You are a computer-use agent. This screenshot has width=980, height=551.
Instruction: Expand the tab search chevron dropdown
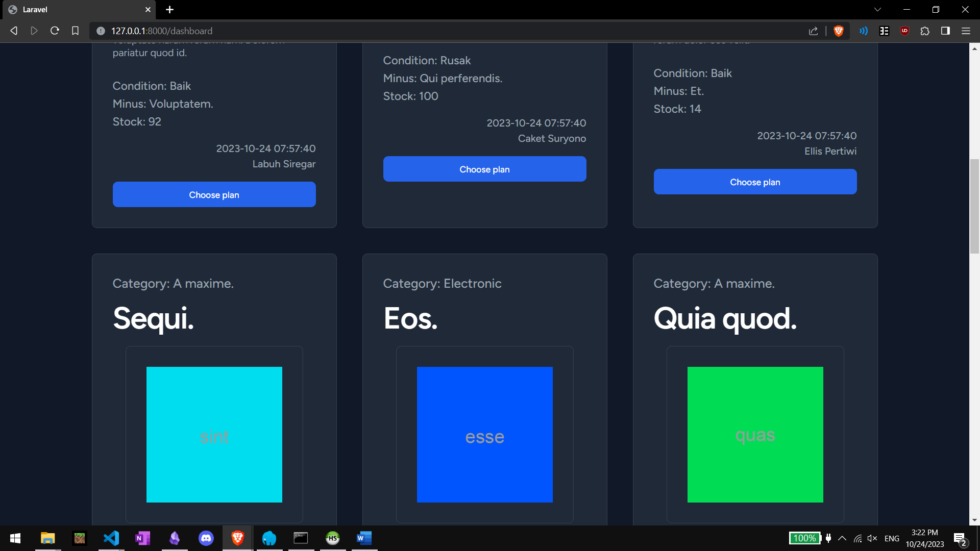[877, 9]
